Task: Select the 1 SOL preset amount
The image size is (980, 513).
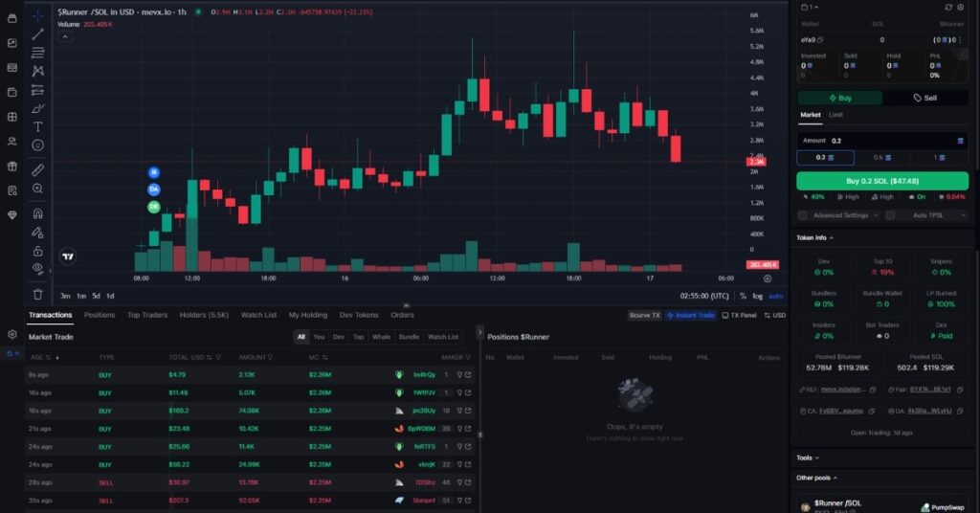Action: pos(939,158)
